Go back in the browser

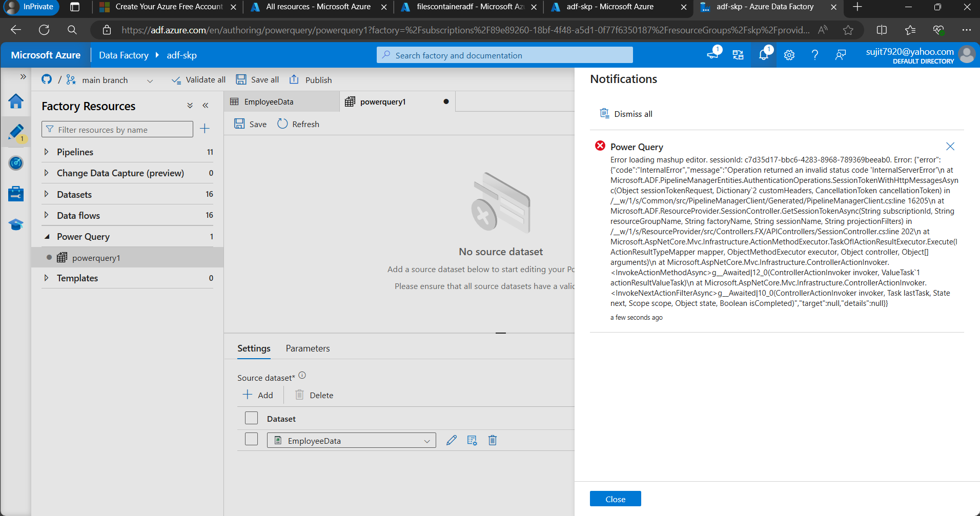pyautogui.click(x=16, y=30)
